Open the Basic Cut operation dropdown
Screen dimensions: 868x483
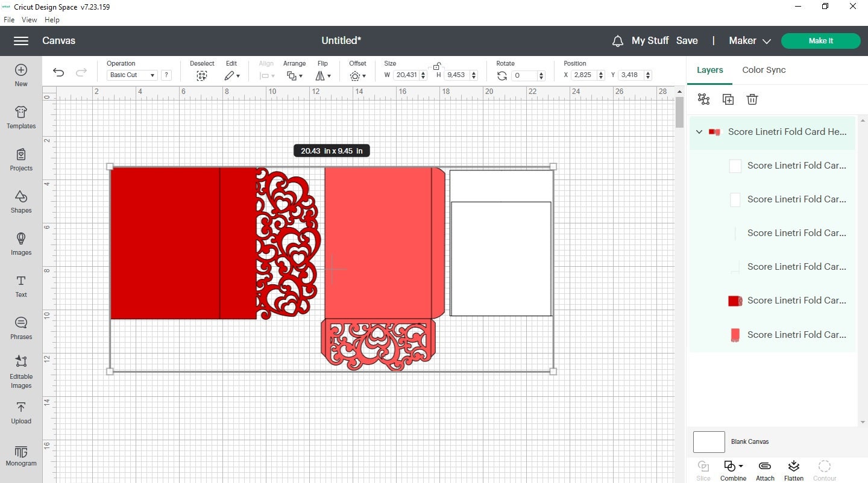[x=131, y=75]
